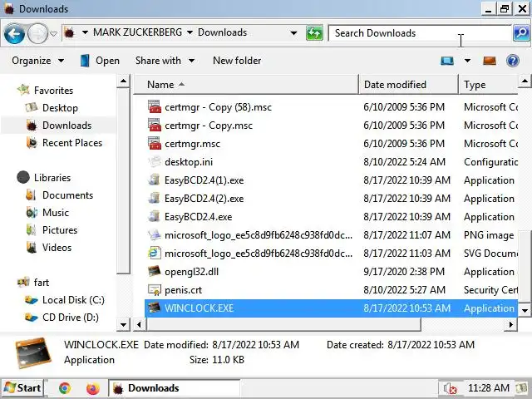The image size is (532, 399).
Task: Launch Firefox from the taskbar
Action: coord(92,388)
